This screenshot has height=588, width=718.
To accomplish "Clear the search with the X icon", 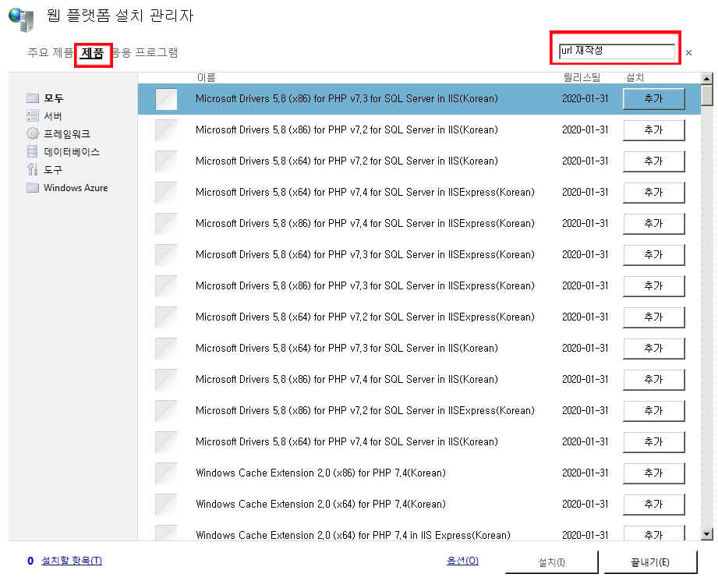I will point(688,53).
